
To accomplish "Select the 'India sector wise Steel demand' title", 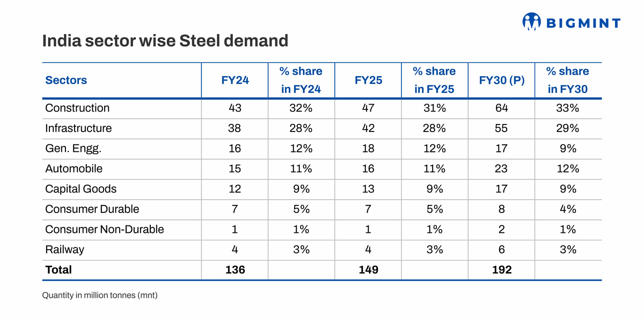I will tap(165, 41).
